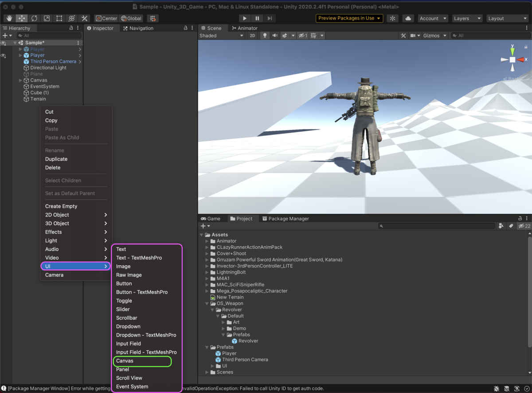Toggle Hierarchy panel lock

pos(71,28)
